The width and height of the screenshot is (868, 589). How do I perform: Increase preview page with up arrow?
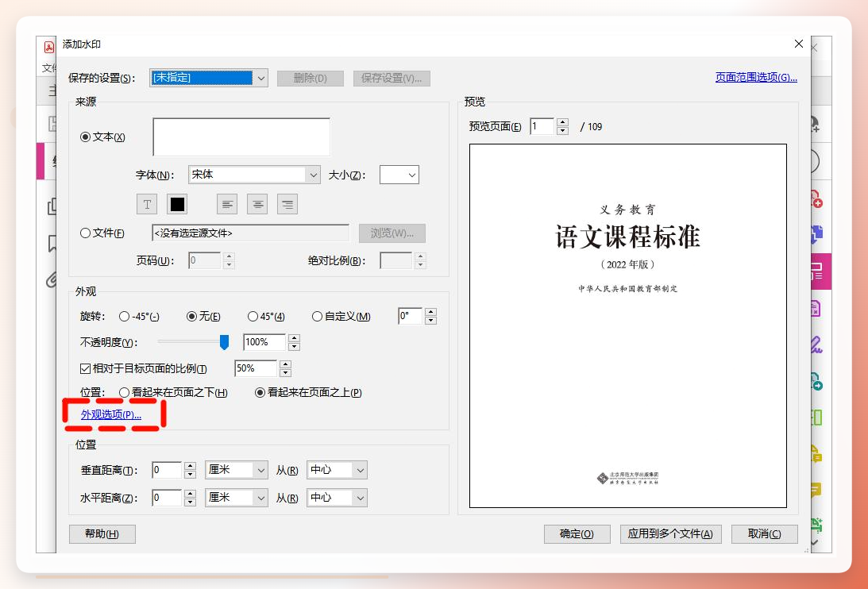(562, 122)
